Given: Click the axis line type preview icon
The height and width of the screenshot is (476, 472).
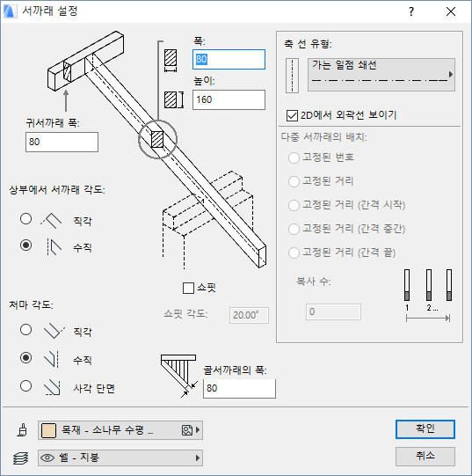Looking at the screenshot, I should (x=292, y=76).
